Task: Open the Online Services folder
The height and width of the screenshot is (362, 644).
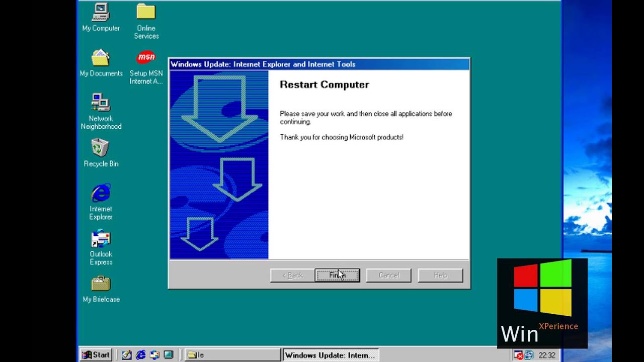Action: point(145,14)
